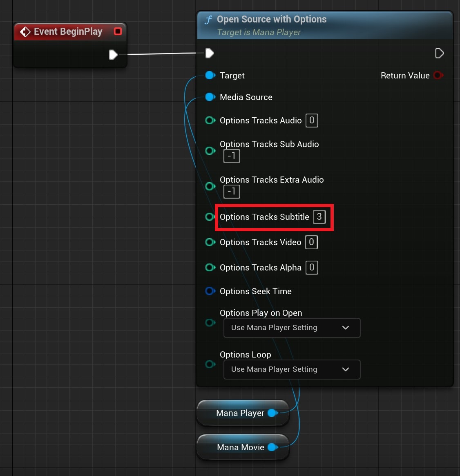Click the Options Tracks Alpha pin
The height and width of the screenshot is (476, 460).
click(210, 268)
